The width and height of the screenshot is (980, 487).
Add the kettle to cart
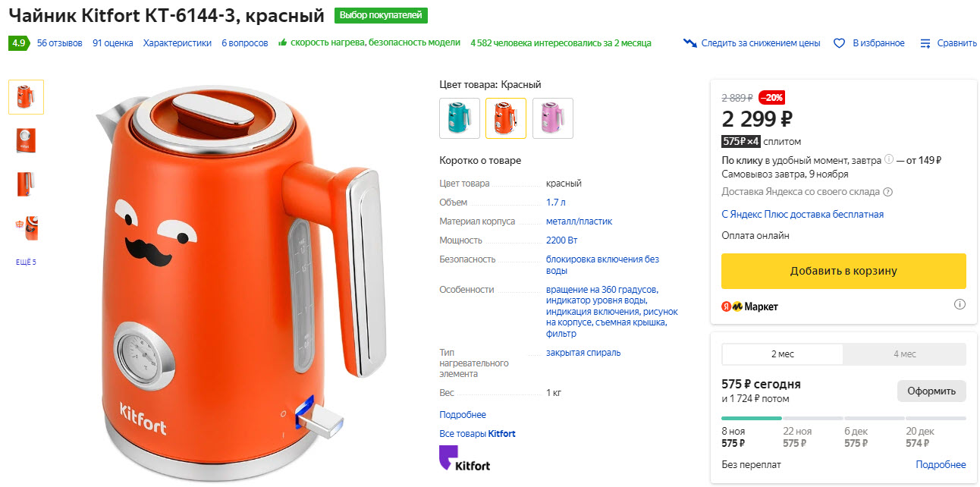(843, 271)
